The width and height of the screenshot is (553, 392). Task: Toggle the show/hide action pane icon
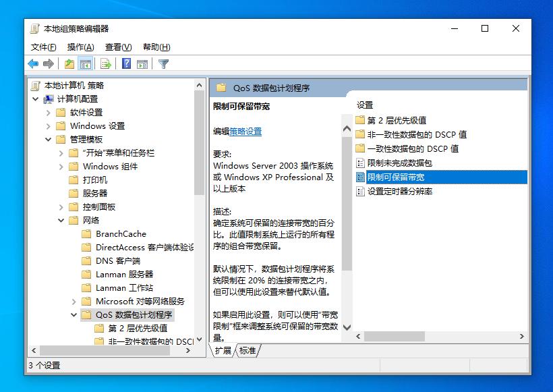point(143,63)
